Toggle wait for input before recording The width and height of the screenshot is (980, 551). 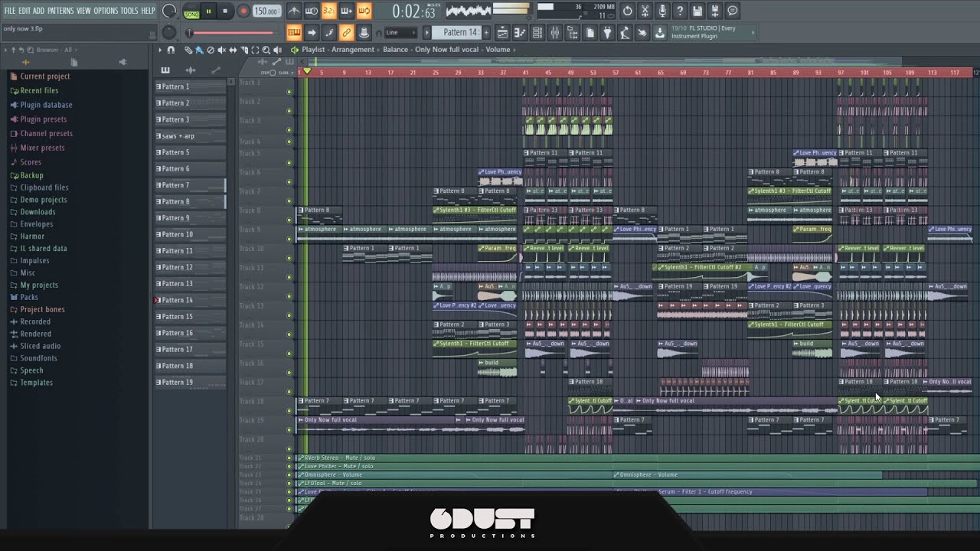pyautogui.click(x=312, y=11)
